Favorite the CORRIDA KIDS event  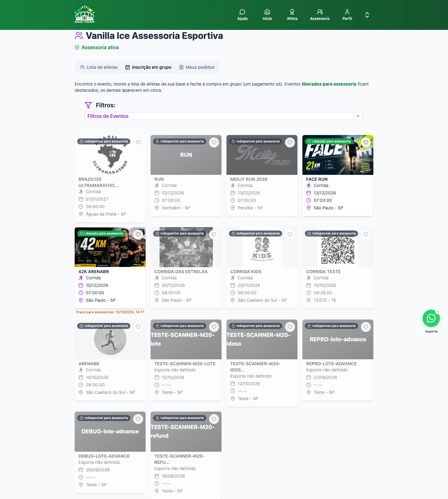click(290, 235)
